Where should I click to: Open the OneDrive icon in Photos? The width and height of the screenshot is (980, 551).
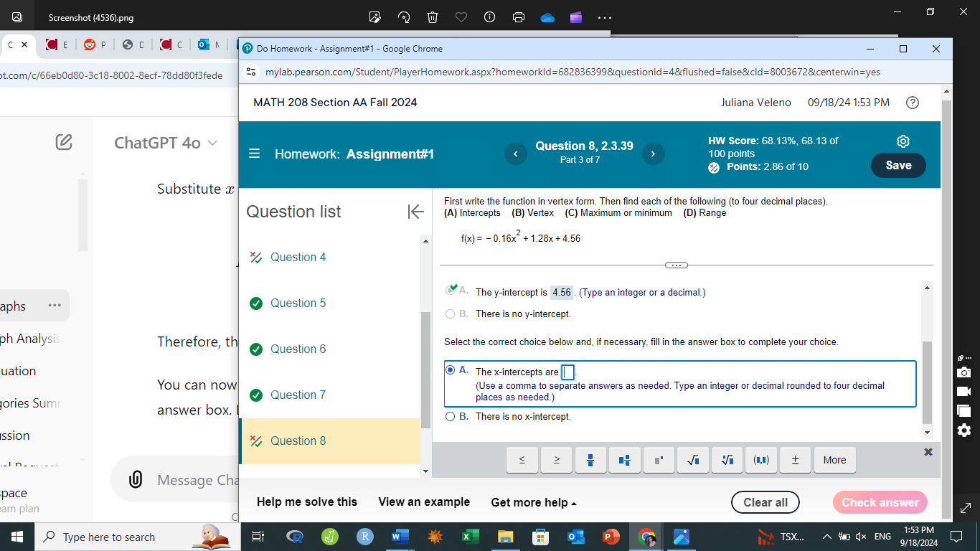547,18
